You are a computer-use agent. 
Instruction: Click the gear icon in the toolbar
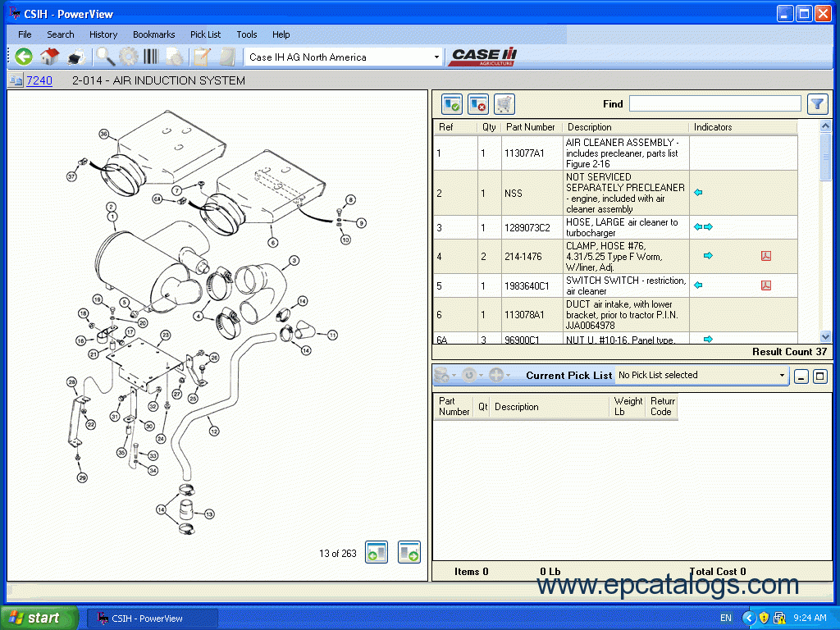[129, 57]
